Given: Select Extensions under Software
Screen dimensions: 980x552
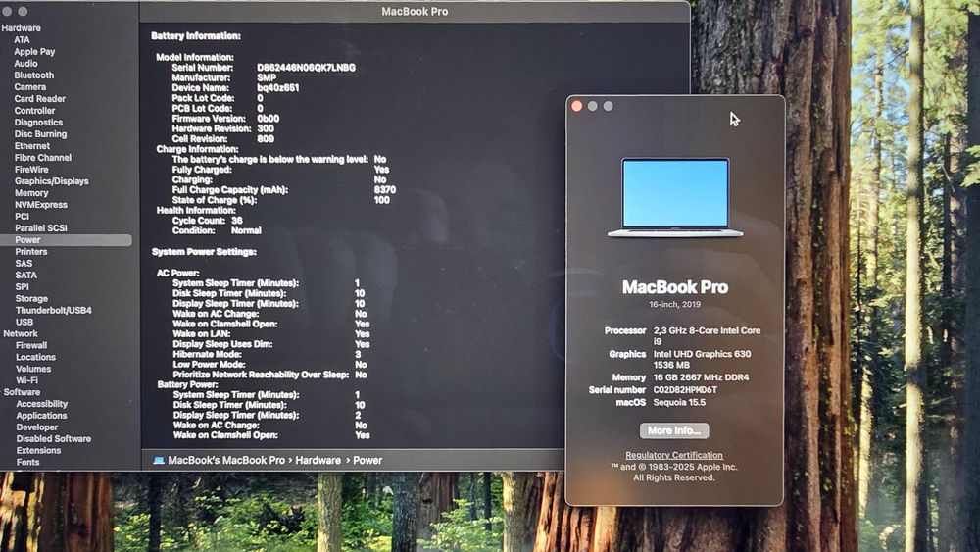Looking at the screenshot, I should click(39, 451).
